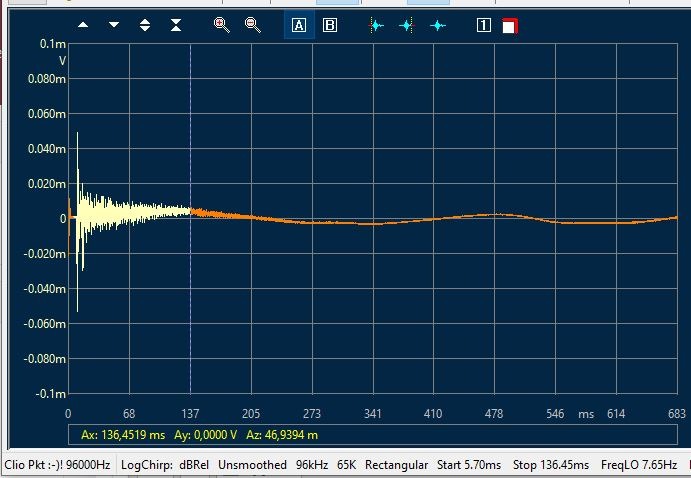
Task: Click the 96kHz status entry
Action: coord(312,465)
